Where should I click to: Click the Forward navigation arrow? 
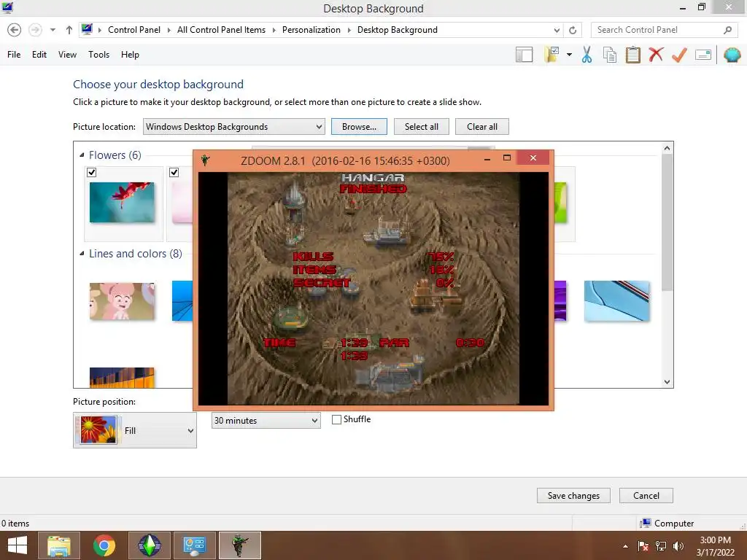(x=35, y=30)
